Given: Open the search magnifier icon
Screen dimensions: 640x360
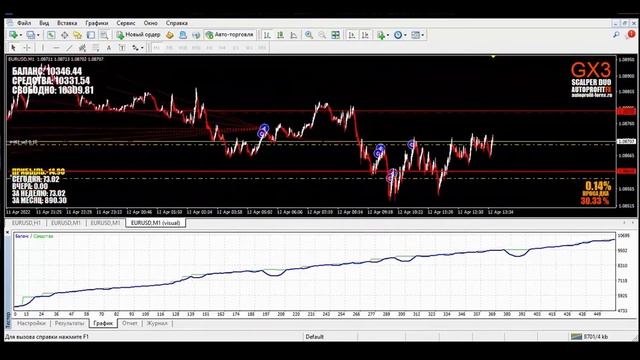Looking at the screenshot, I should click(x=616, y=35).
